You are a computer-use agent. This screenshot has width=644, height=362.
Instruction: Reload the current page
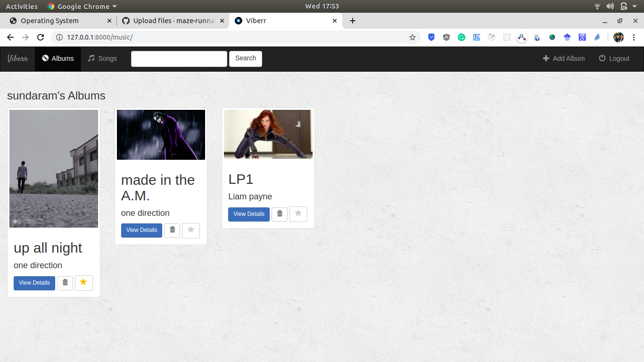[41, 37]
